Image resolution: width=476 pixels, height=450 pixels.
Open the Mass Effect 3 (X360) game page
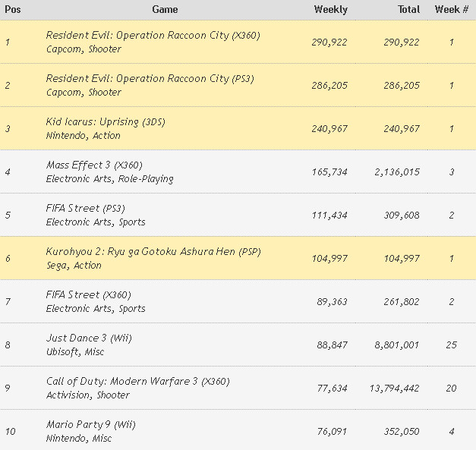pos(94,165)
